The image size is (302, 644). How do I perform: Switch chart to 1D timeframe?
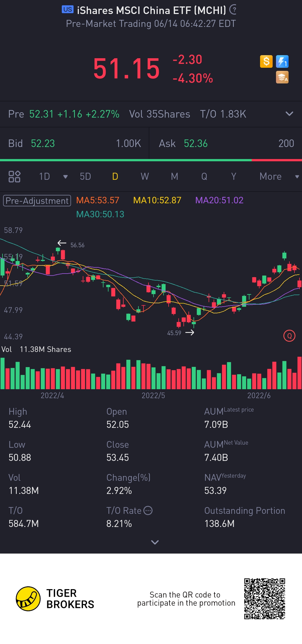click(44, 176)
